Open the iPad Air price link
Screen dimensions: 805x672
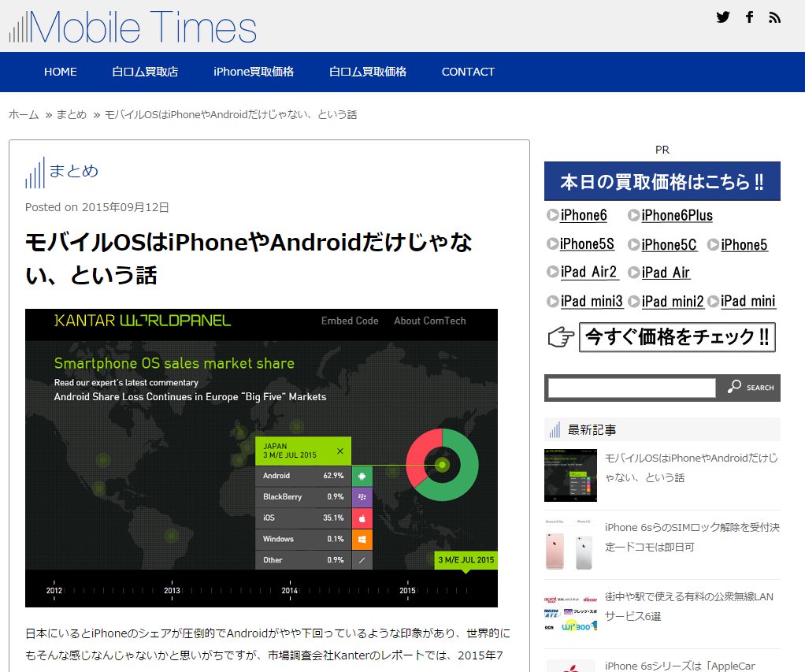(x=659, y=272)
